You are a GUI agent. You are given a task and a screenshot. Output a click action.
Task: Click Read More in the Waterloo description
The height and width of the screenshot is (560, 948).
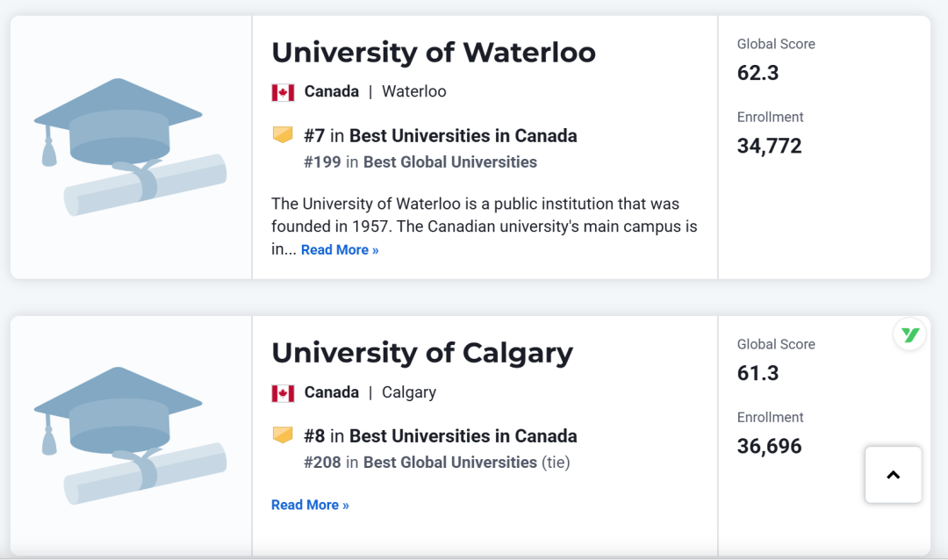click(x=340, y=250)
